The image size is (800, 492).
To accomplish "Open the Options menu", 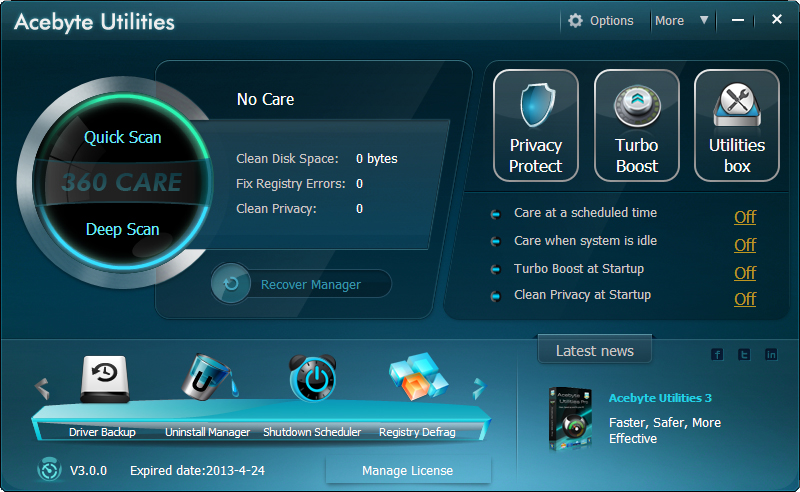I will (x=601, y=20).
